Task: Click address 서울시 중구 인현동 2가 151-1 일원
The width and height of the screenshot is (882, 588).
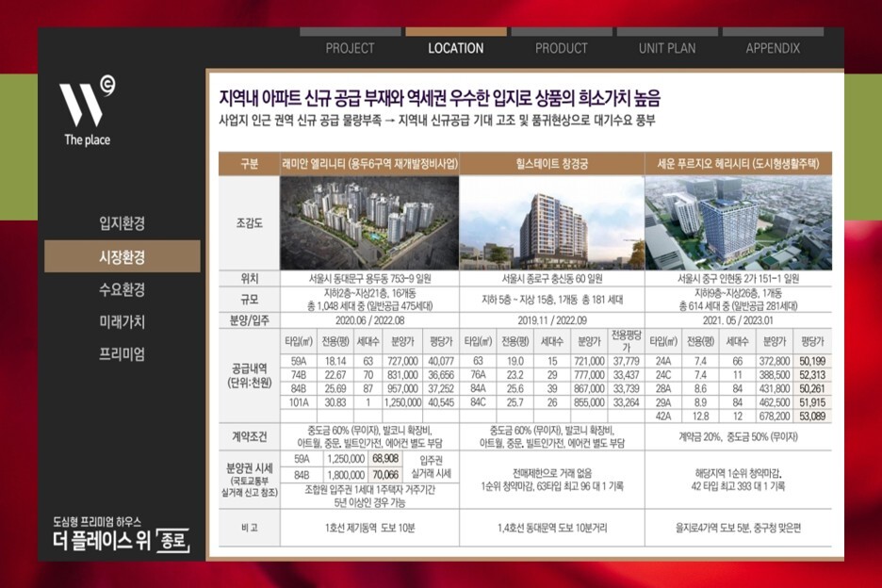Action: pos(739,279)
